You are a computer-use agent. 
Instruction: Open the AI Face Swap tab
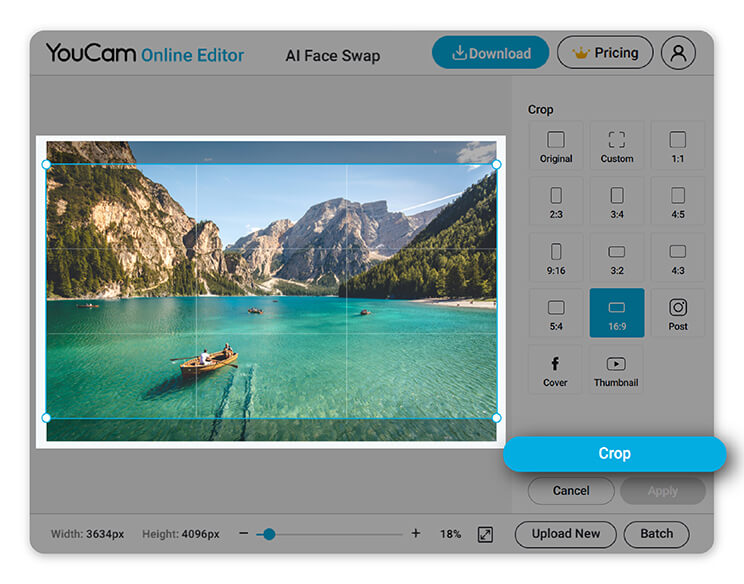(x=333, y=56)
